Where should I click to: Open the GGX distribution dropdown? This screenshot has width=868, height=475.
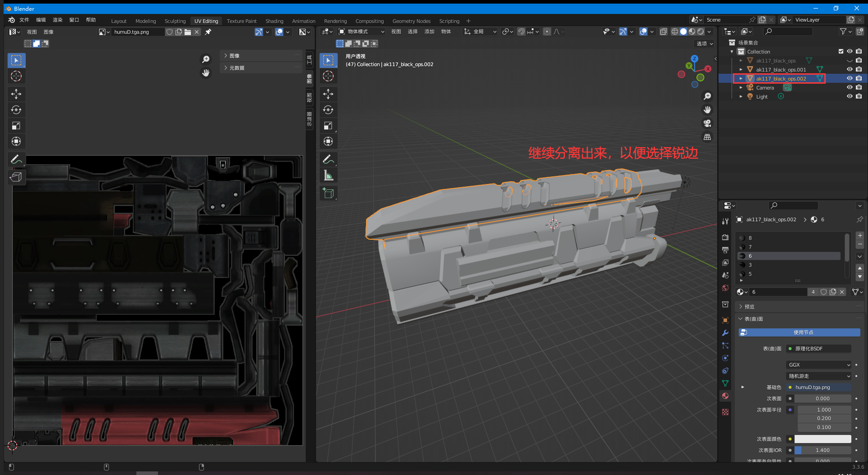819,365
